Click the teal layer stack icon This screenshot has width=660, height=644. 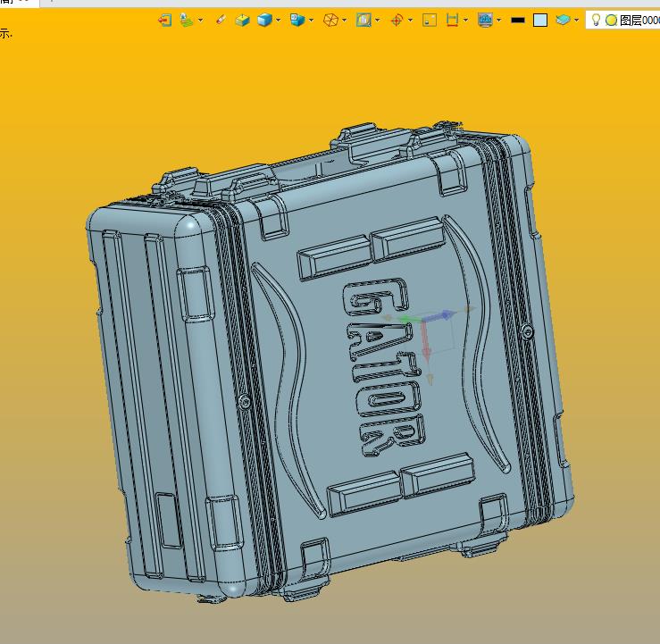tap(563, 20)
